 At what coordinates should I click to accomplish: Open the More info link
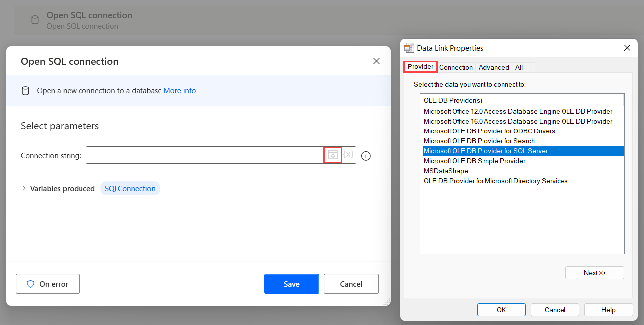click(179, 90)
